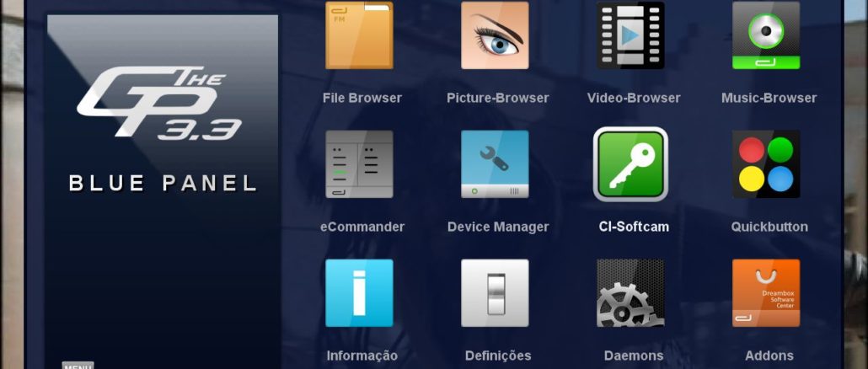Click the Device Manager label
The width and height of the screenshot is (868, 369).
498,227
